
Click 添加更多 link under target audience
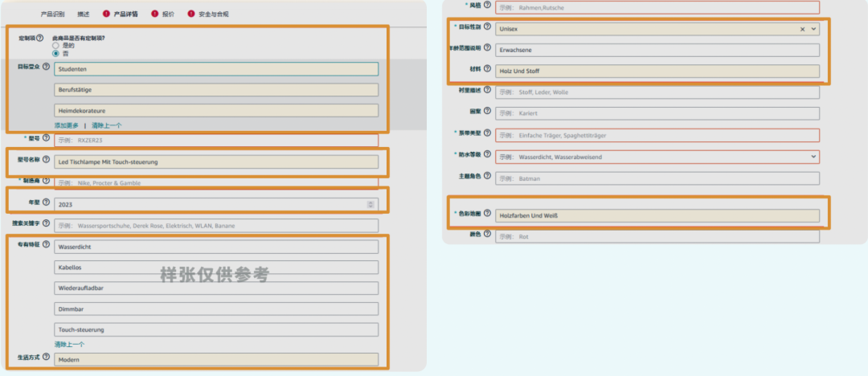[67, 125]
